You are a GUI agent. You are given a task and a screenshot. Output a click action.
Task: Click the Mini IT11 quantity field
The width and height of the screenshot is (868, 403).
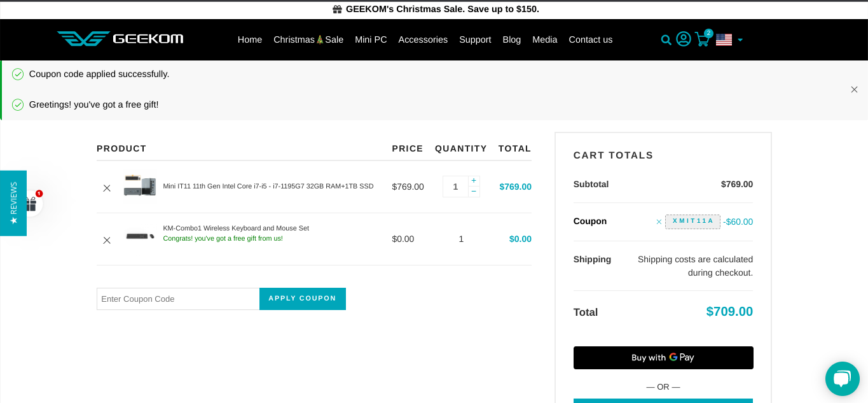point(455,187)
